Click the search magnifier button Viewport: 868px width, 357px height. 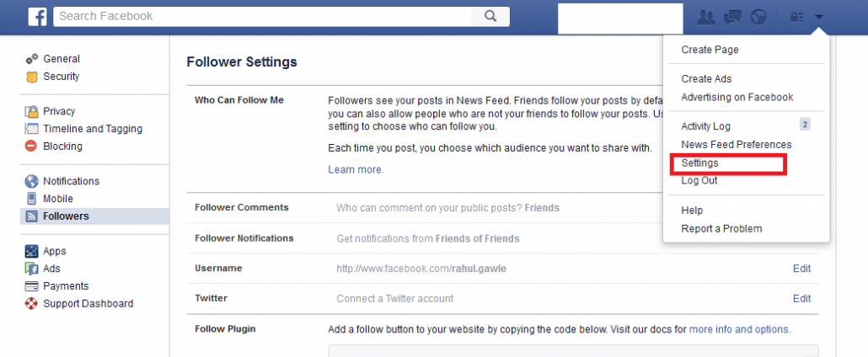[x=491, y=16]
